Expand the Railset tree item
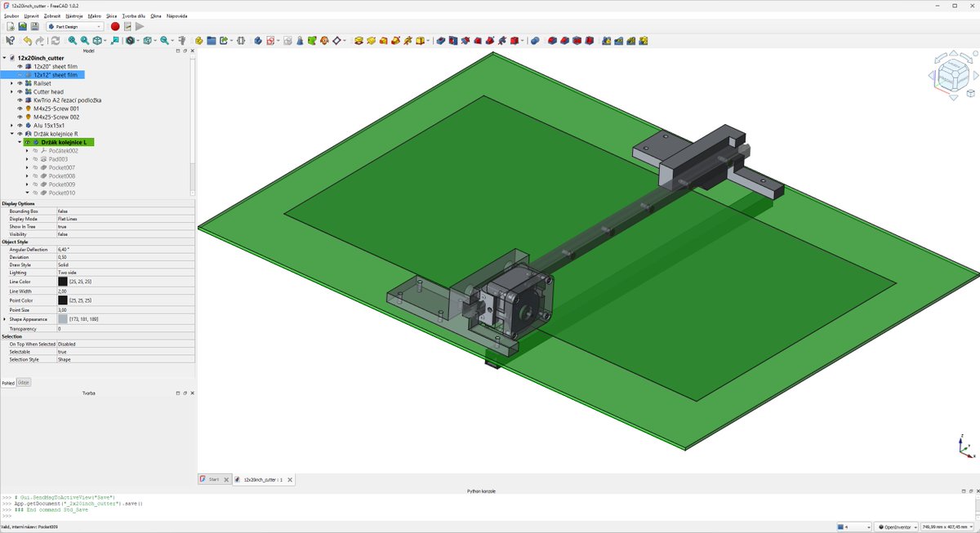 coord(12,83)
